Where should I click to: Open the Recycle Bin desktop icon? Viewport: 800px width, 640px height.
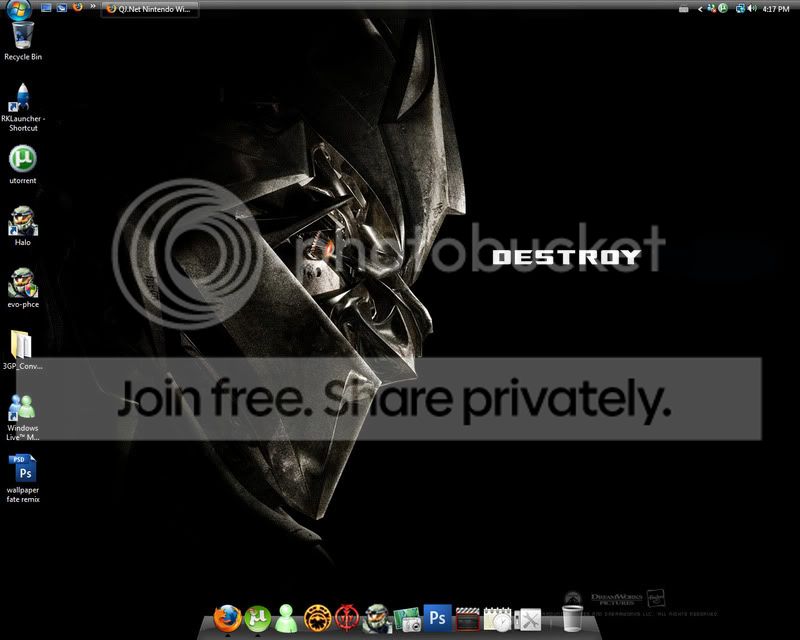point(22,36)
